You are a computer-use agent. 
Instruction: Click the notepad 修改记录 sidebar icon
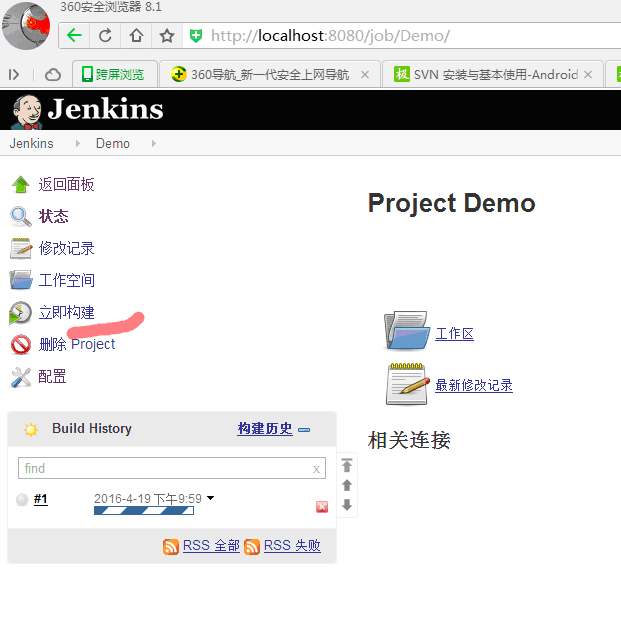(21, 248)
